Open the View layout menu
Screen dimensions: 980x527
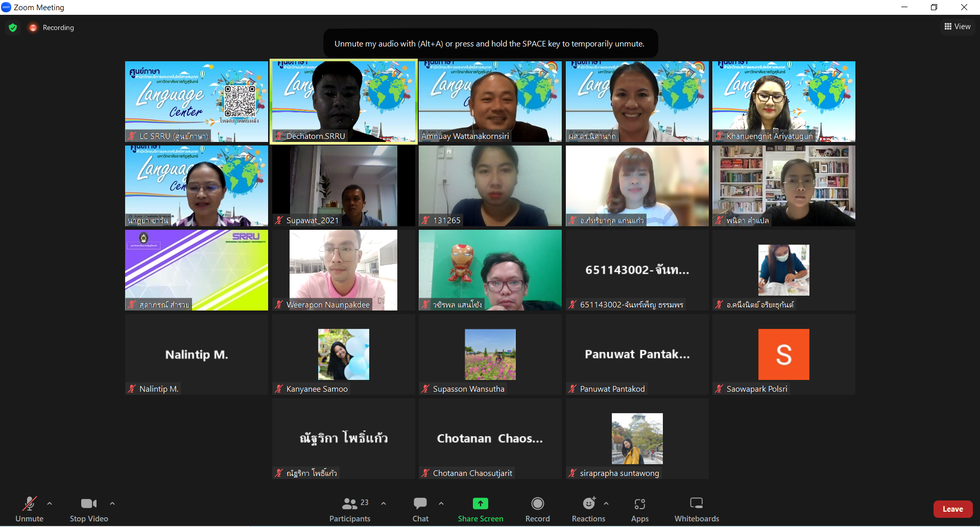tap(958, 27)
